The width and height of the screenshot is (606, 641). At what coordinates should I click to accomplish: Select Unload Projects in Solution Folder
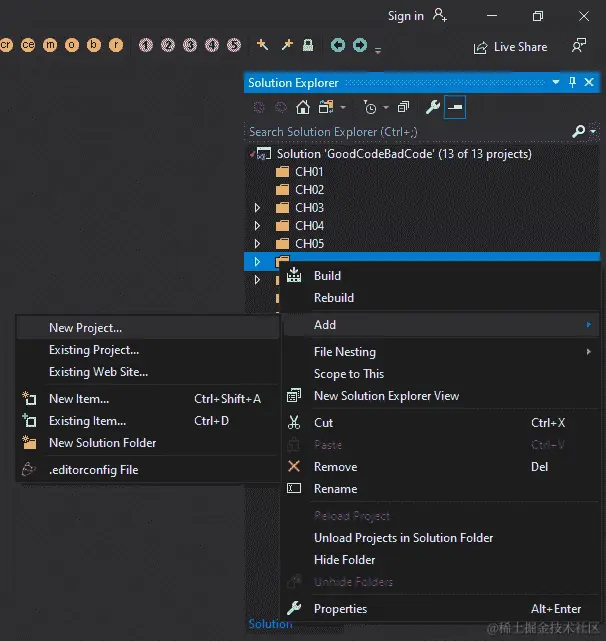point(441,538)
